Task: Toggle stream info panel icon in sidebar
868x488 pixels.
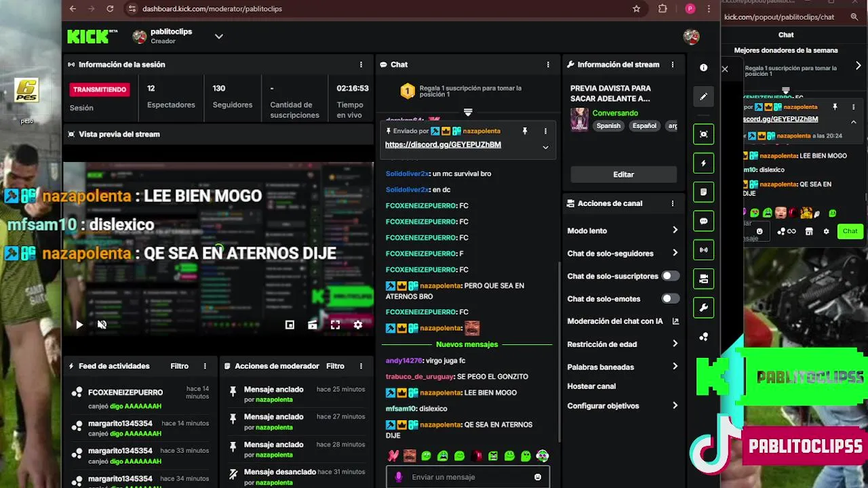Action: point(703,279)
